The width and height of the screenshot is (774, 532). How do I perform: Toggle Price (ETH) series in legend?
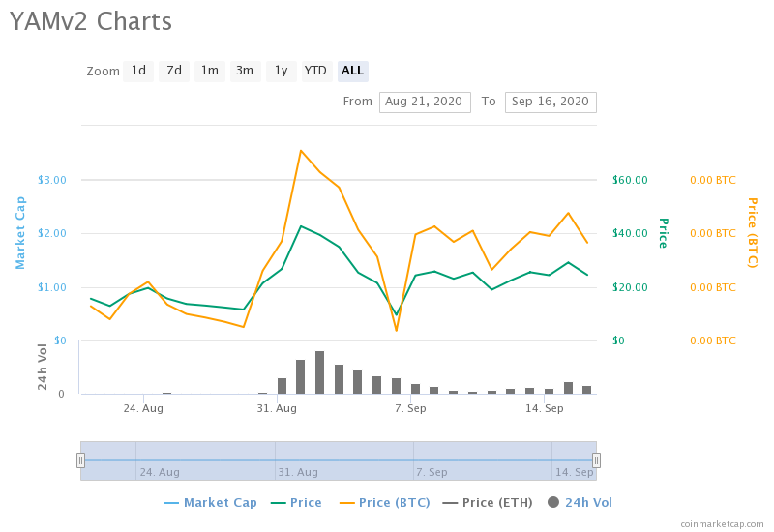[488, 503]
